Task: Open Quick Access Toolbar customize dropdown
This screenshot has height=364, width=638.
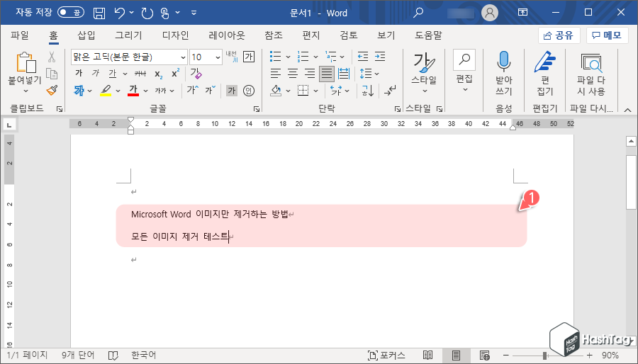Action: 194,13
